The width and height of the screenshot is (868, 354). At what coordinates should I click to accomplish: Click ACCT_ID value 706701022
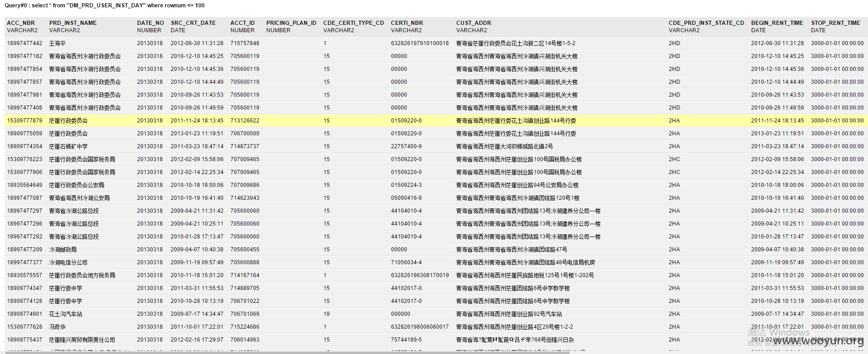[x=245, y=301]
